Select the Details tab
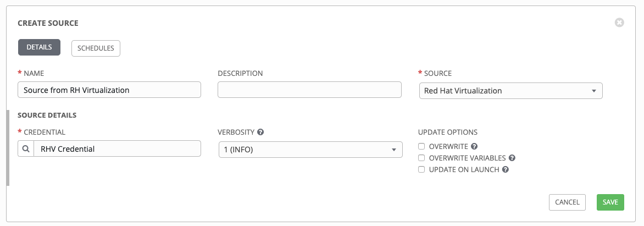The image size is (644, 226). 39,48
